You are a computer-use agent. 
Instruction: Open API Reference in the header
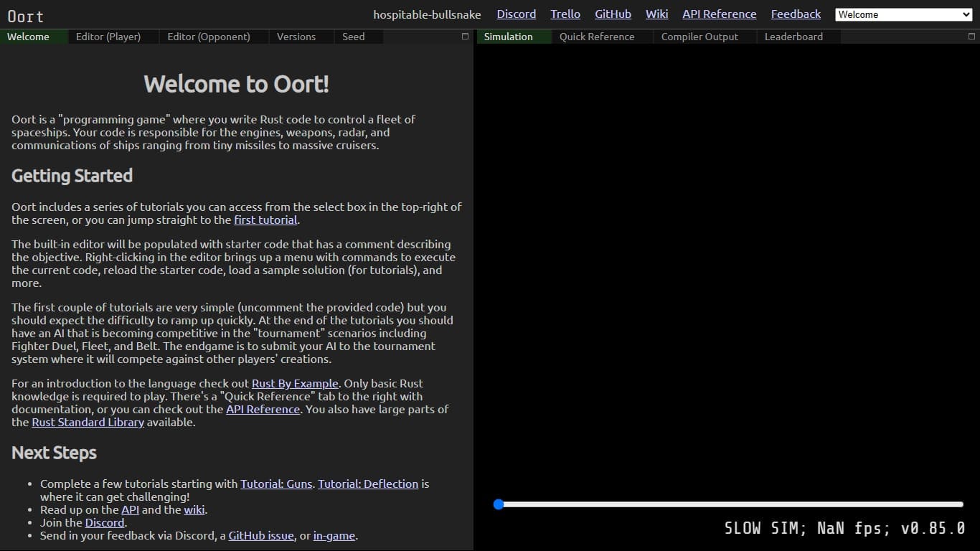720,14
